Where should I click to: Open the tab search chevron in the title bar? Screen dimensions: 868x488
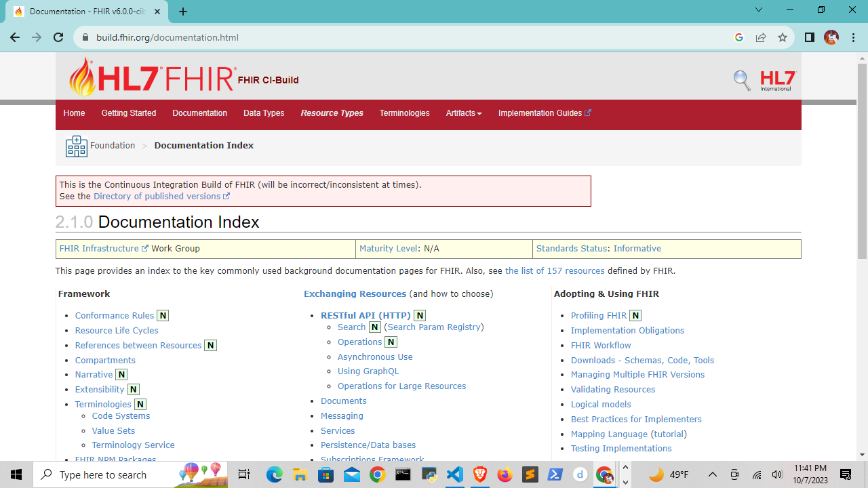759,10
